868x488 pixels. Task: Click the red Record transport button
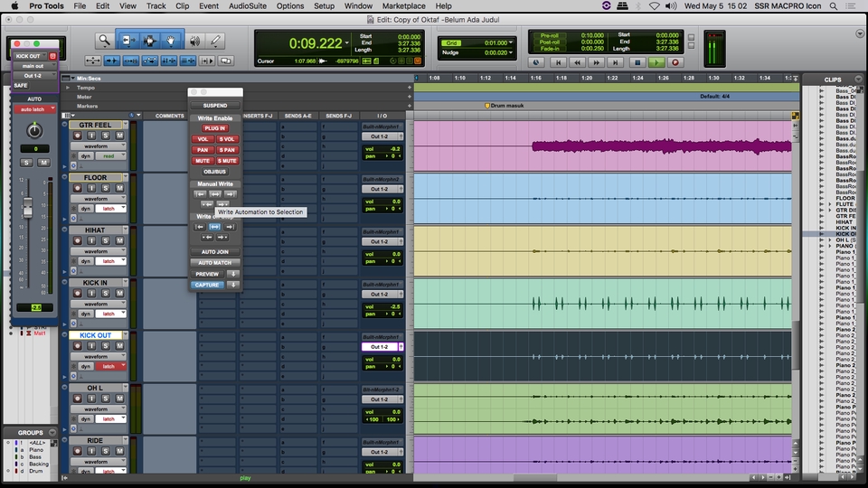(x=675, y=62)
